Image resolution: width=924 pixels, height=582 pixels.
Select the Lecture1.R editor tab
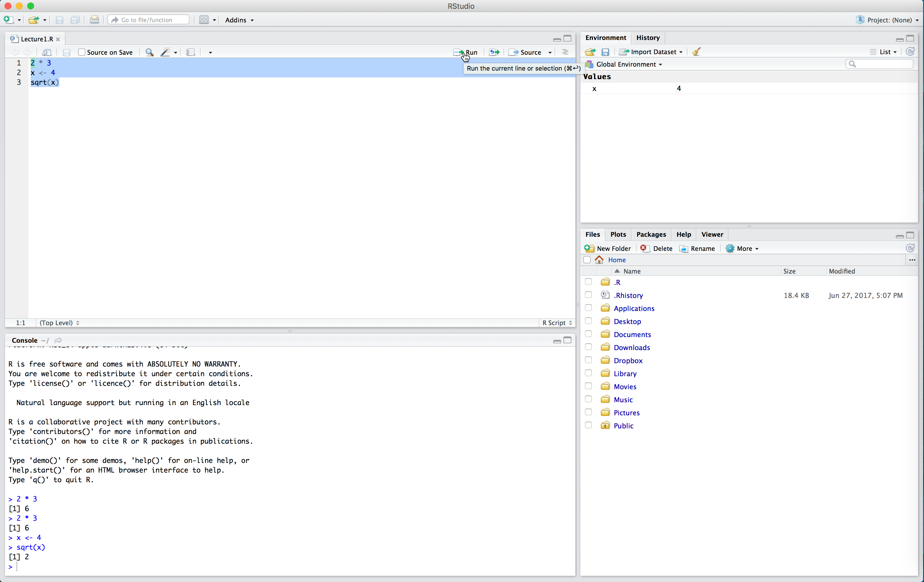tap(37, 39)
